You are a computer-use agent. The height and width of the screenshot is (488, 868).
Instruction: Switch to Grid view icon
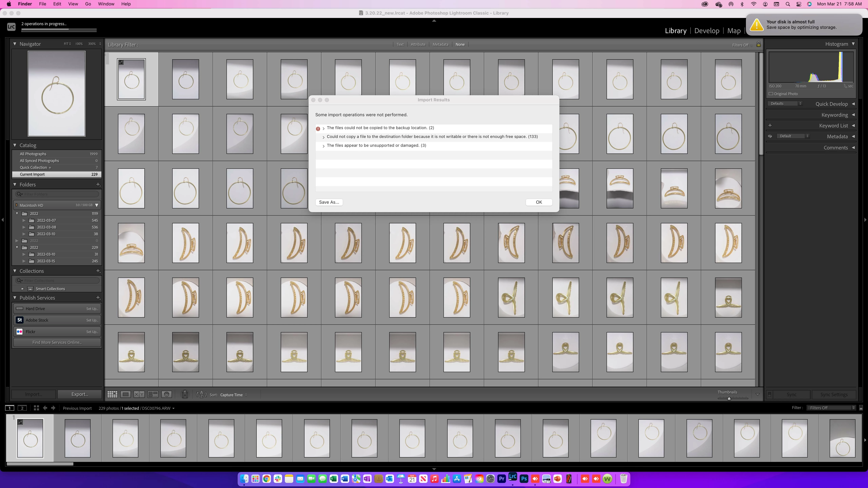[112, 394]
